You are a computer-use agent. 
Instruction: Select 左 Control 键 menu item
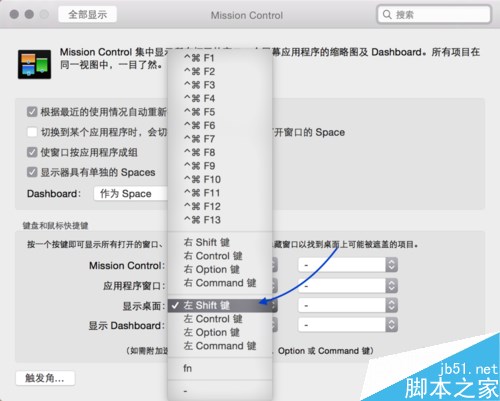click(220, 319)
